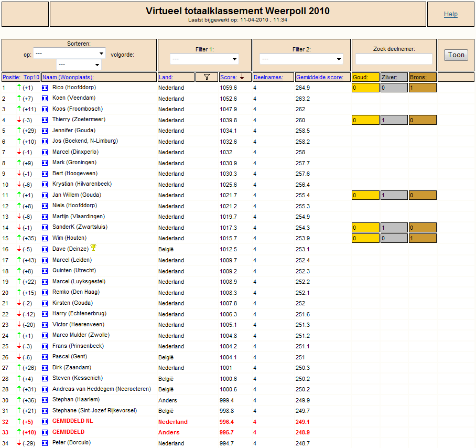Screen dimensions: 476x448
Task: Click the gold medal cell for Rico
Action: (365, 88)
